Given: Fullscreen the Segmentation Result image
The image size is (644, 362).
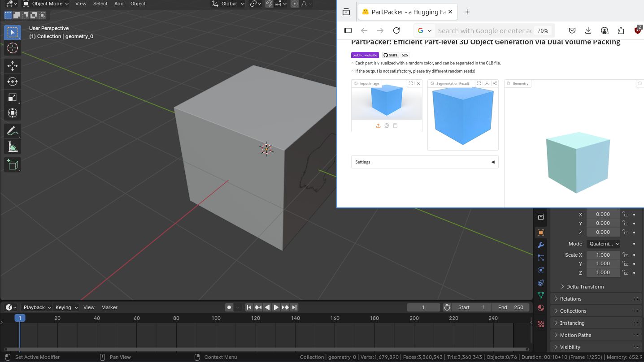Looking at the screenshot, I should (x=479, y=83).
